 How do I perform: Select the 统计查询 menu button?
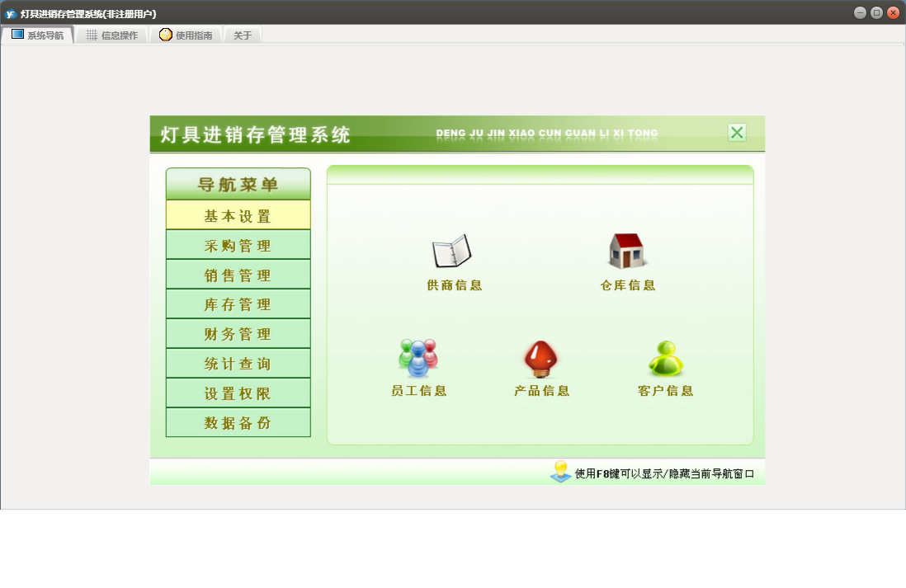coord(238,364)
